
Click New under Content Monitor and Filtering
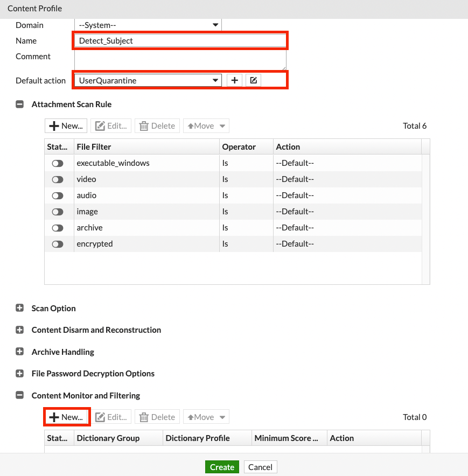(66, 417)
